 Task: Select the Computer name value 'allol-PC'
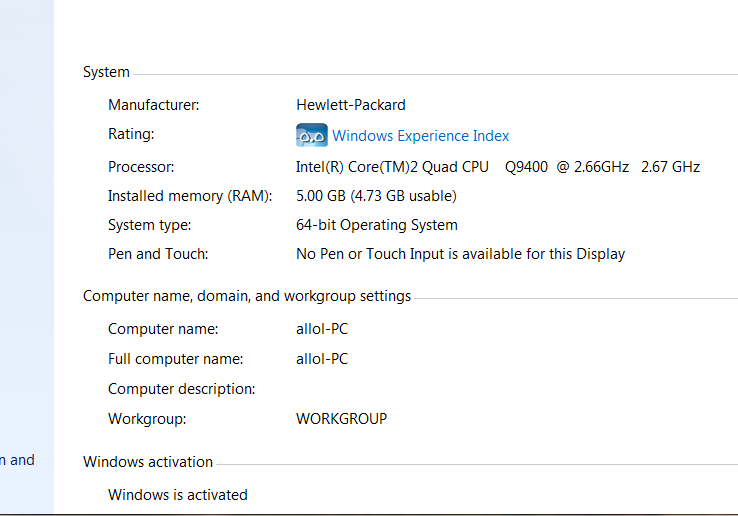tap(322, 329)
